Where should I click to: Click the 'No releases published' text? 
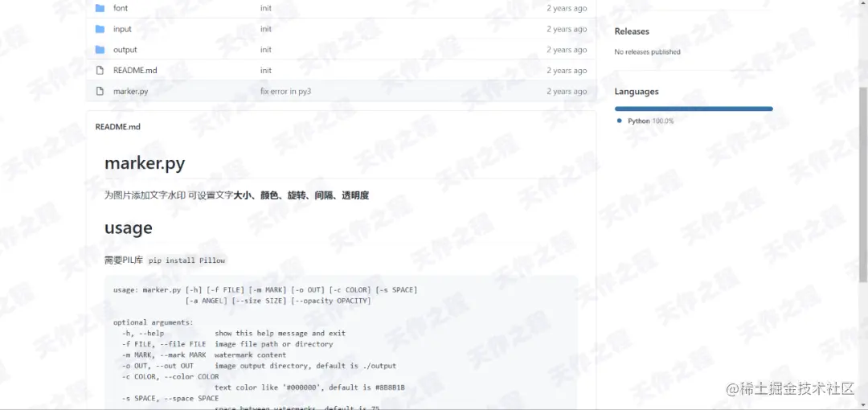point(647,52)
